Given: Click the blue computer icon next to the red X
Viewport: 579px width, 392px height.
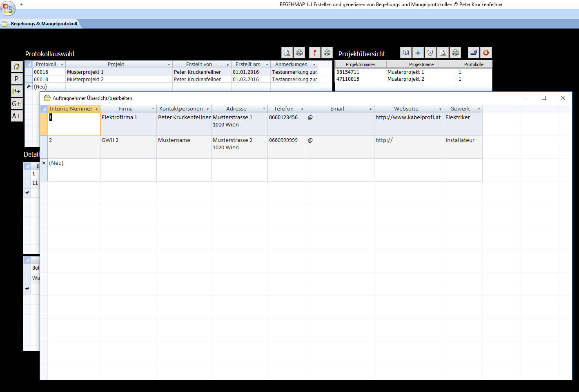Looking at the screenshot, I should [473, 53].
